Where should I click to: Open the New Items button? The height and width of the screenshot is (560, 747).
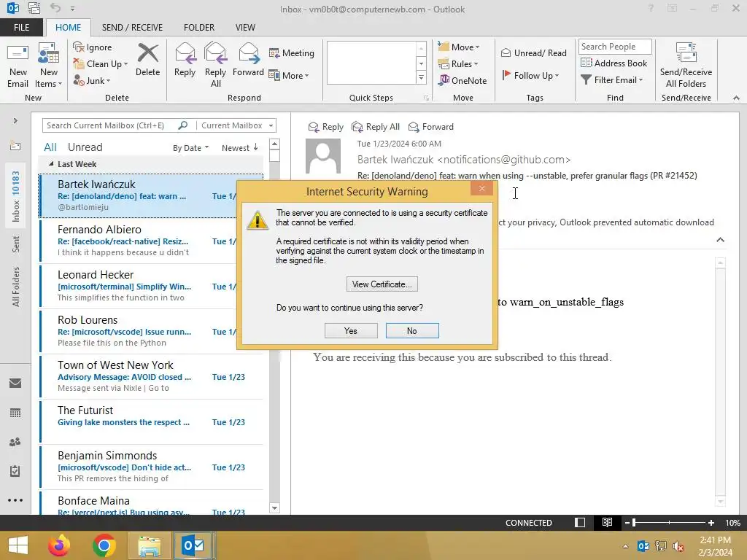pyautogui.click(x=49, y=66)
